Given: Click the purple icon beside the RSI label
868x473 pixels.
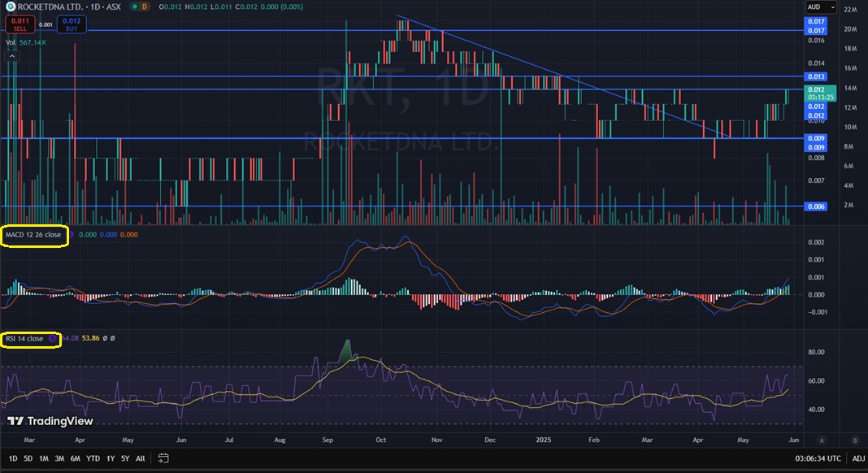Looking at the screenshot, I should tap(53, 338).
